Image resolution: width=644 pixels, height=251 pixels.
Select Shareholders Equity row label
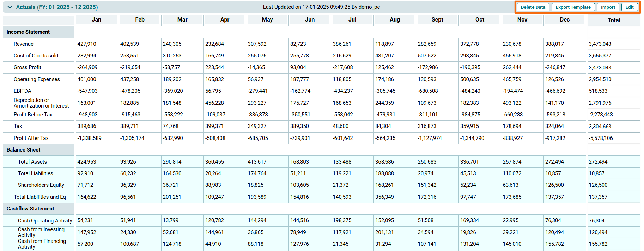click(41, 185)
